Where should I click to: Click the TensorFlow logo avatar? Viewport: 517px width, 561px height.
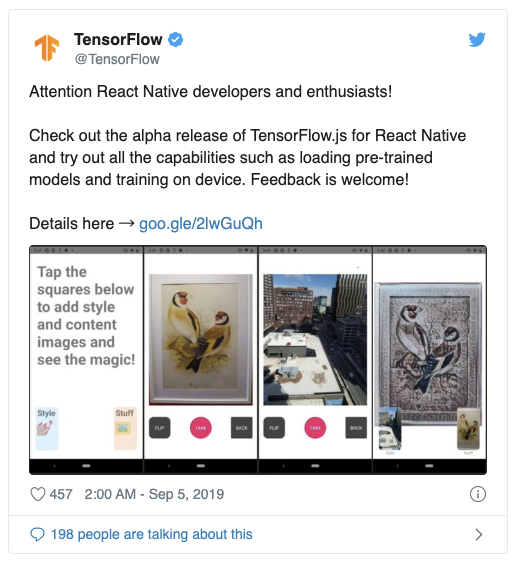(47, 48)
